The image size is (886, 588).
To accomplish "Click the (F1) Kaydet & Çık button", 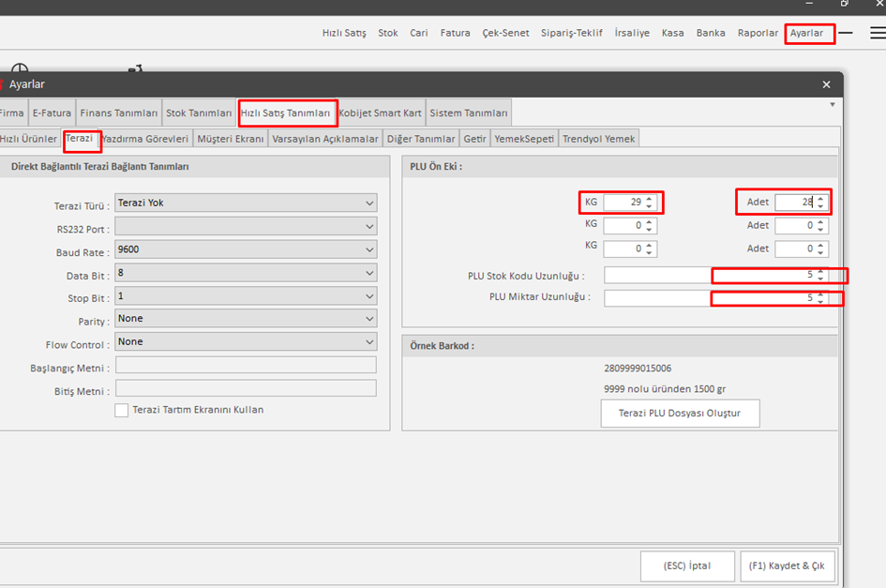I will pyautogui.click(x=787, y=565).
